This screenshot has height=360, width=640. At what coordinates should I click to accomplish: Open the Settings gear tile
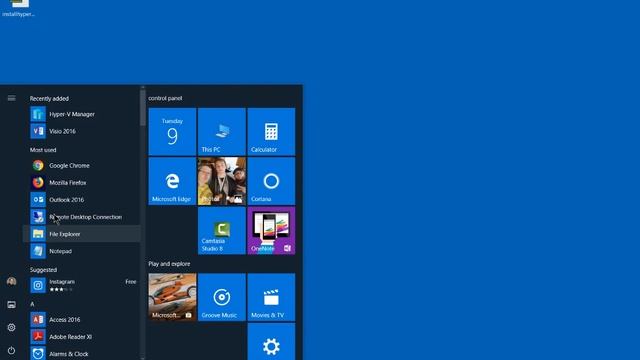point(271,342)
